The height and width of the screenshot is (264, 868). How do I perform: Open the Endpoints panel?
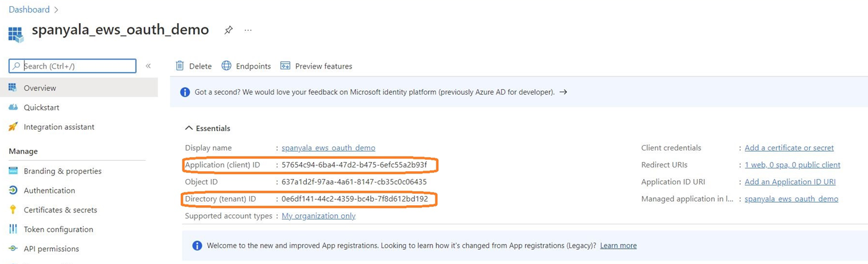pyautogui.click(x=246, y=66)
